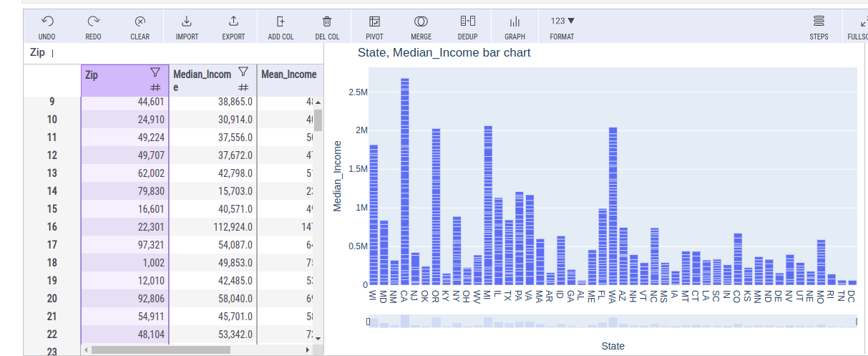Click the Undo toolbar icon
The image size is (868, 356).
click(47, 21)
